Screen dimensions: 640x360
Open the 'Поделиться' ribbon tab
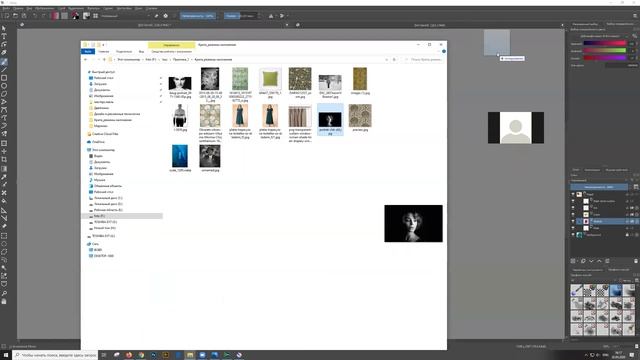click(x=124, y=51)
